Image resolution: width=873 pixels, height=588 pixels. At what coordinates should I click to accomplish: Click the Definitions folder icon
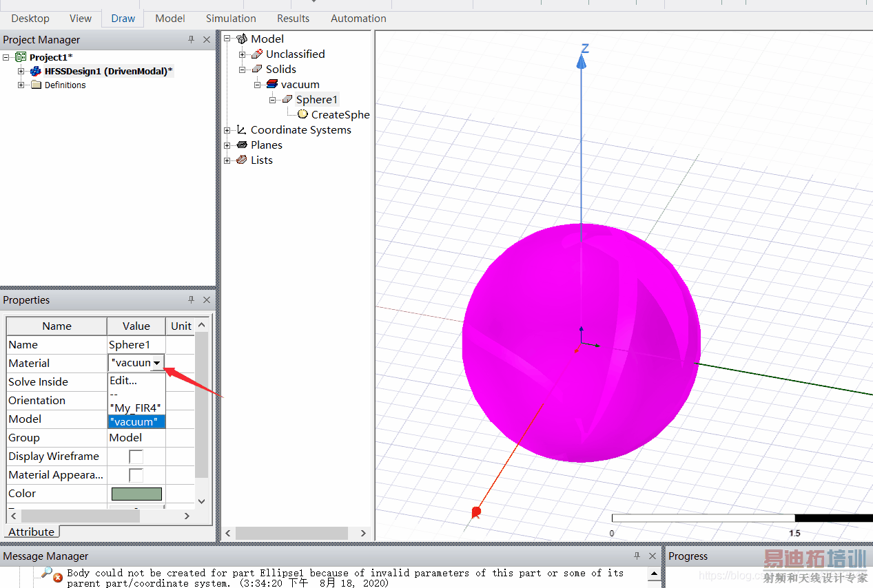coord(36,85)
